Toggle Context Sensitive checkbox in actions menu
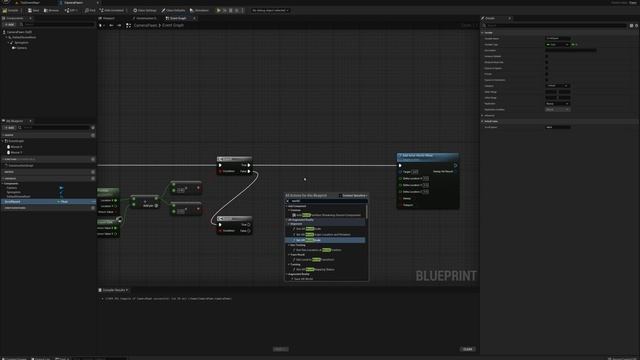This screenshot has height=360, width=640. click(x=340, y=196)
